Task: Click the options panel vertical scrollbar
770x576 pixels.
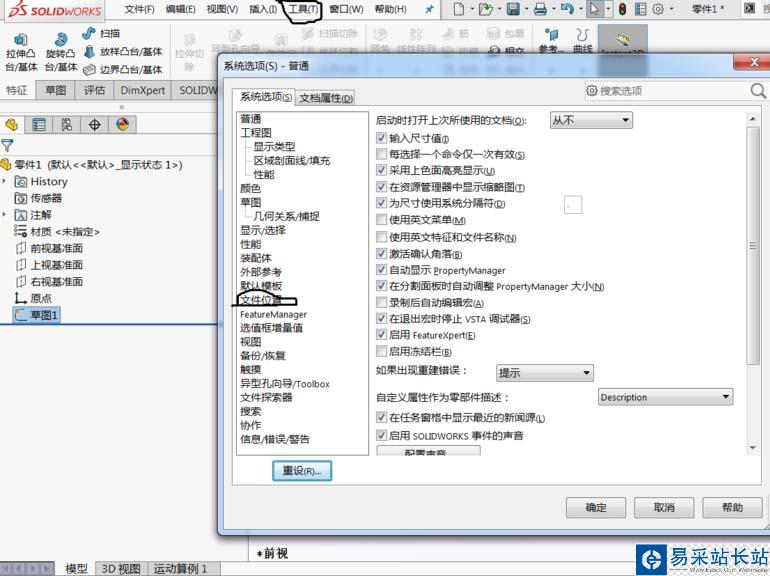Action: [x=752, y=246]
